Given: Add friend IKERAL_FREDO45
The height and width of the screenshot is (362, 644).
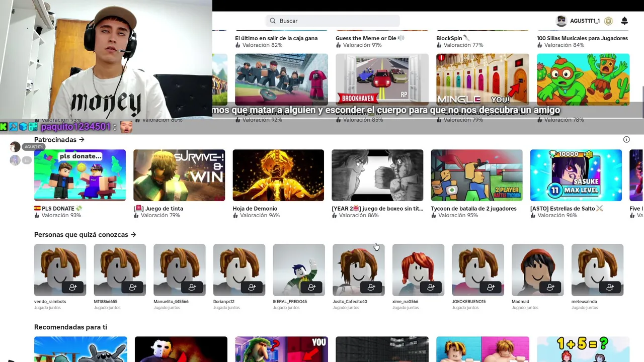Looking at the screenshot, I should pos(312,287).
